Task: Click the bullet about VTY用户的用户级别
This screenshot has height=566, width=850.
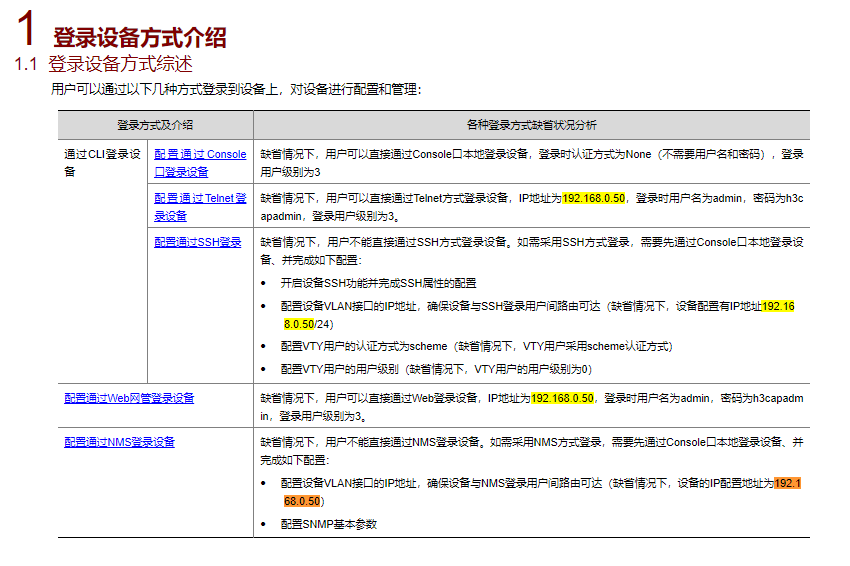Action: point(436,369)
